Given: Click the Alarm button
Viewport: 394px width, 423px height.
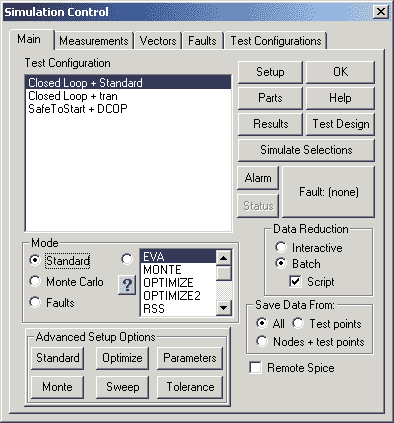Looking at the screenshot, I should pyautogui.click(x=258, y=178).
